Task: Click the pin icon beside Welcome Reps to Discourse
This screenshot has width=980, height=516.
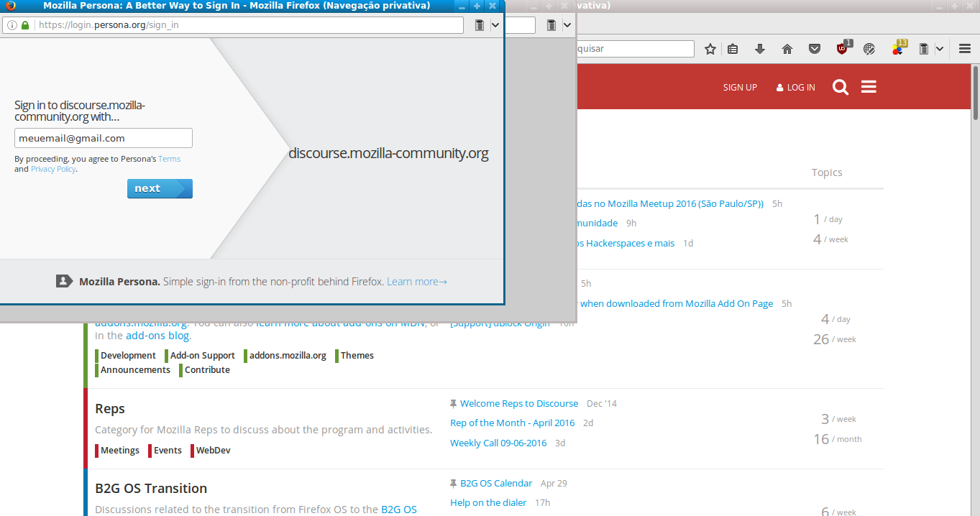Action: (x=453, y=404)
